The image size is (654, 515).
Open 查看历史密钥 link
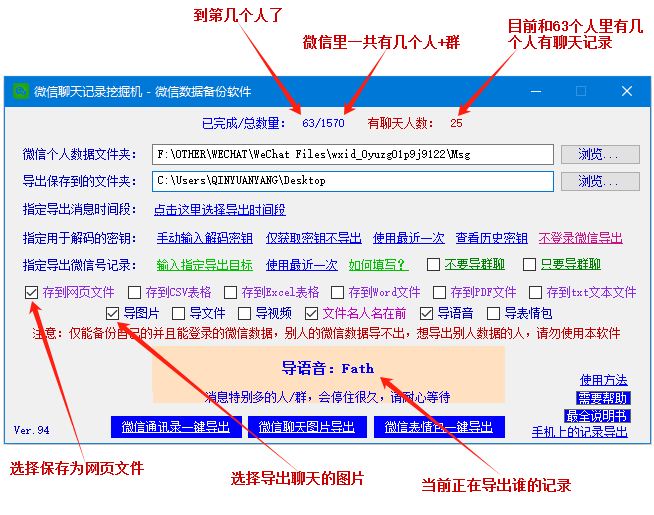click(492, 238)
